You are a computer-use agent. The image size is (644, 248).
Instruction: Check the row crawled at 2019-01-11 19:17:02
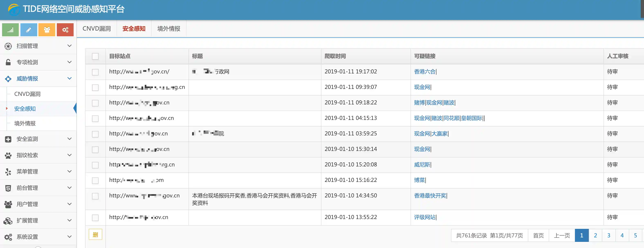click(95, 72)
